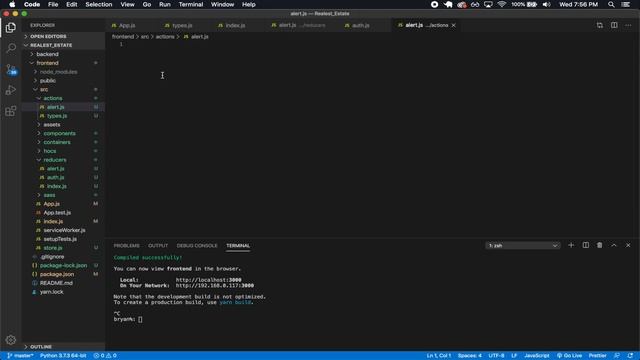Expand the Open Editors section

pos(63,36)
